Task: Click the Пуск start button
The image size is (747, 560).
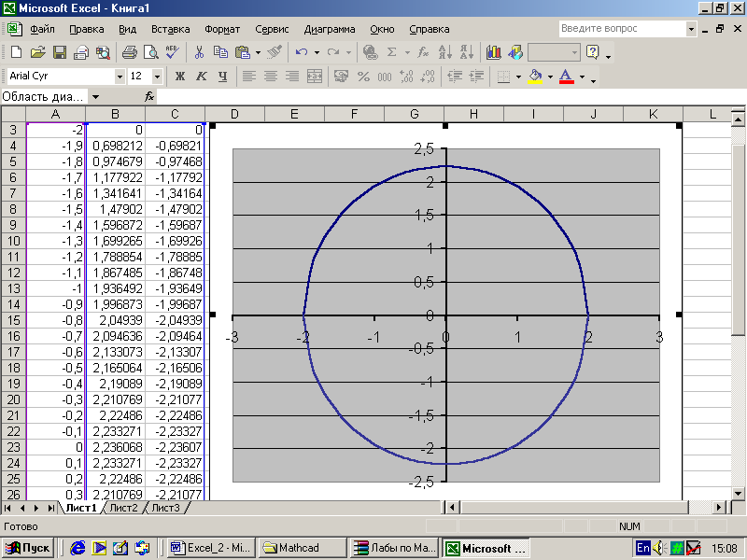Action: tap(29, 548)
